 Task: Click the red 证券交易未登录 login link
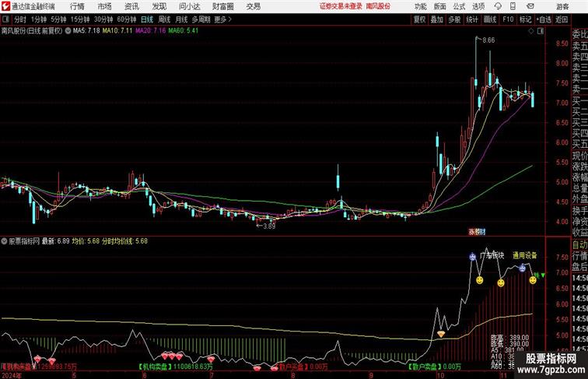(x=341, y=6)
